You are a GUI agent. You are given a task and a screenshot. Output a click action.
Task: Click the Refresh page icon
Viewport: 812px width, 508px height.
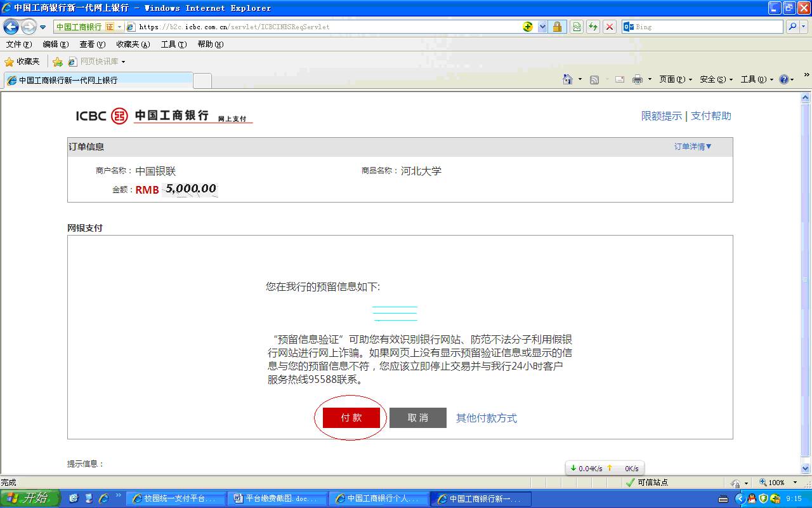[x=593, y=27]
